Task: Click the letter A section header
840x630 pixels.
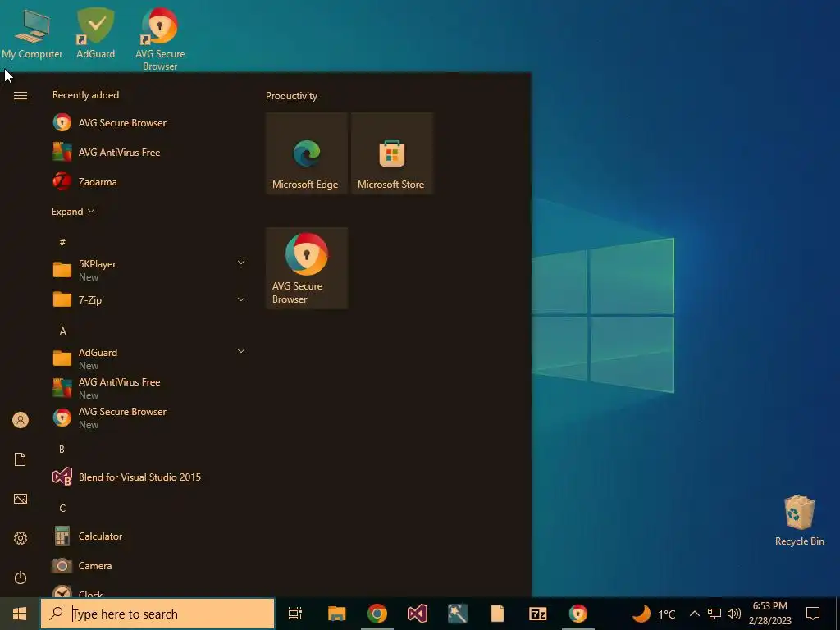Action: coord(62,331)
